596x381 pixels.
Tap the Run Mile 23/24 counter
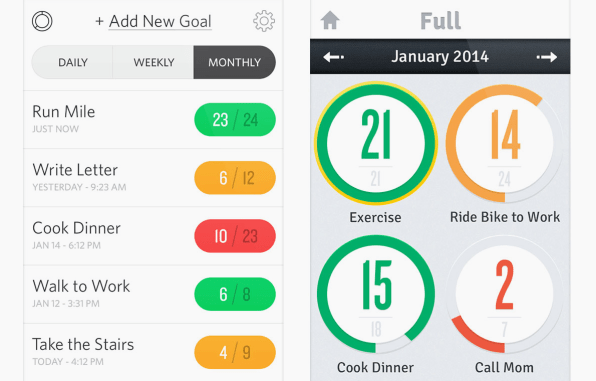coord(235,120)
